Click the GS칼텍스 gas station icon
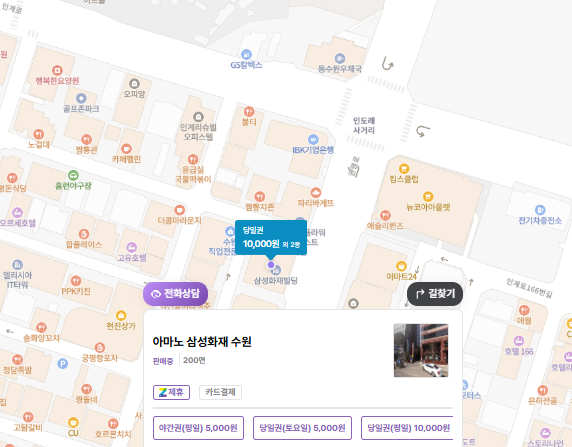Viewport: 572px width, 447px height. [x=246, y=54]
